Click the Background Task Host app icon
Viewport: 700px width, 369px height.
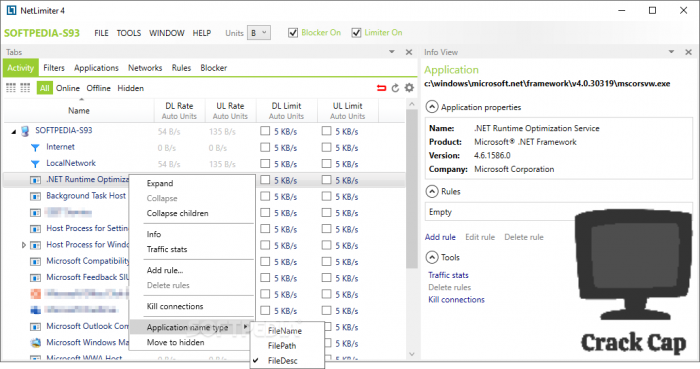pos(35,196)
